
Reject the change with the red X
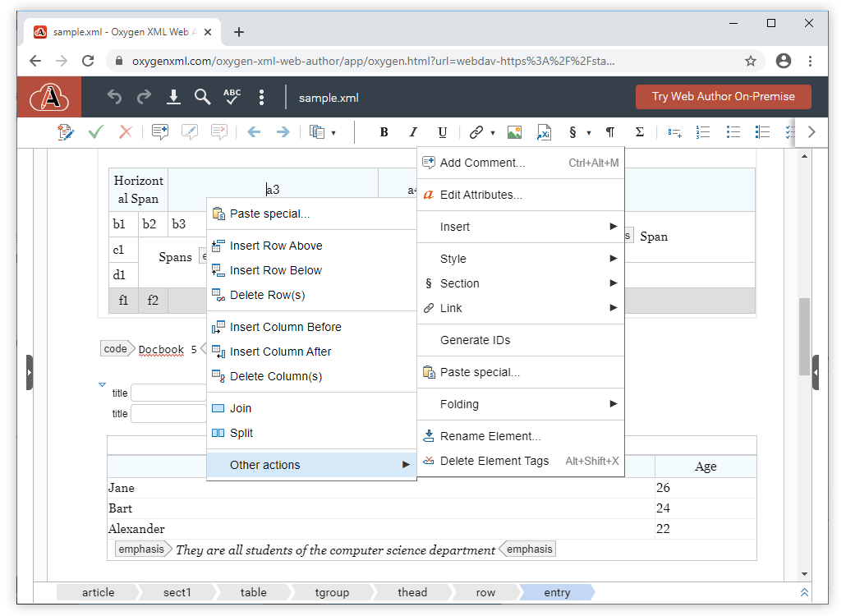click(126, 132)
